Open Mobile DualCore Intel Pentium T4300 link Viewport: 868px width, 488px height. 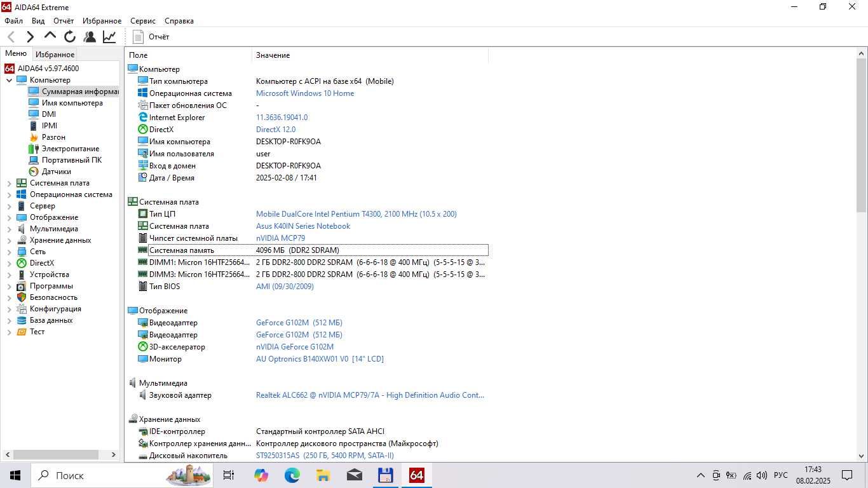click(356, 214)
